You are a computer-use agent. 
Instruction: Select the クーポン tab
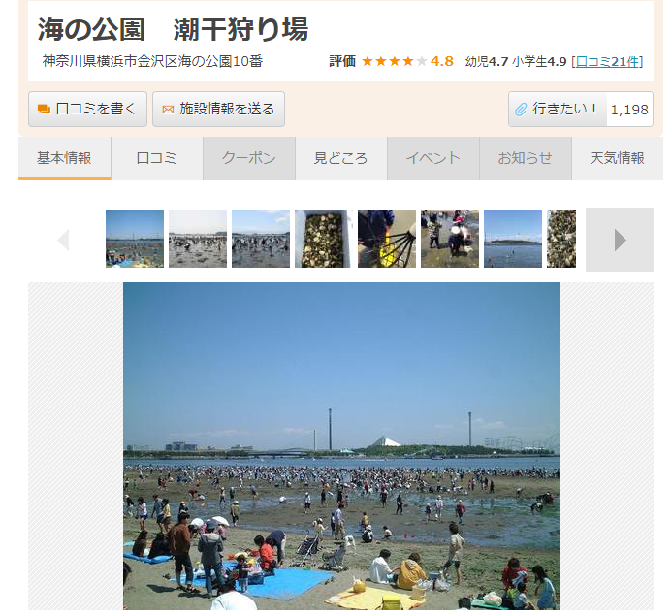tap(249, 158)
